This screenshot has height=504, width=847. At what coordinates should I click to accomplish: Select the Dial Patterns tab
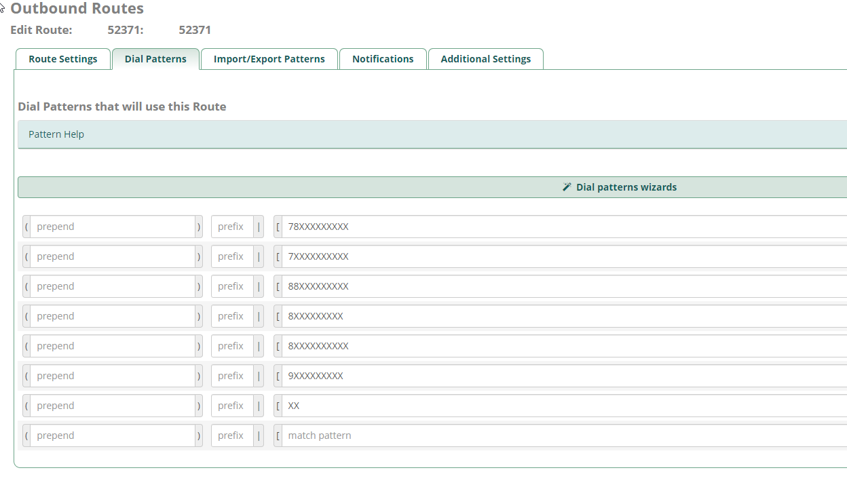[155, 59]
